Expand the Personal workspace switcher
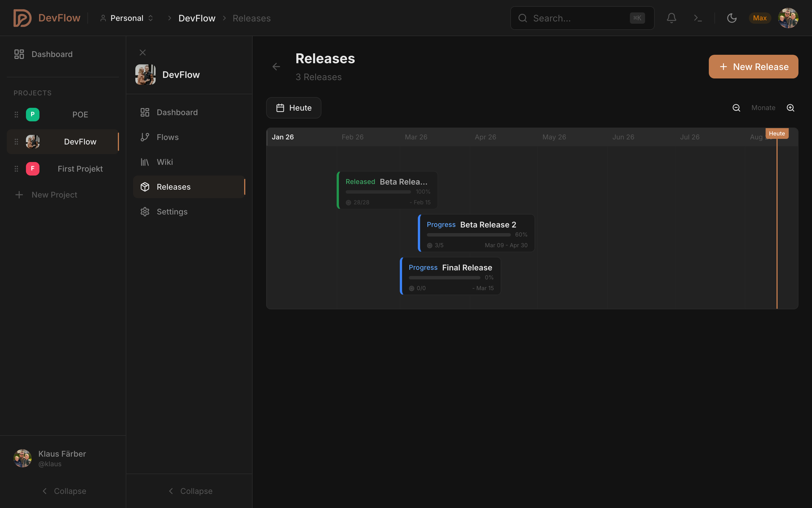Screen dimensions: 812x508 [x=127, y=18]
